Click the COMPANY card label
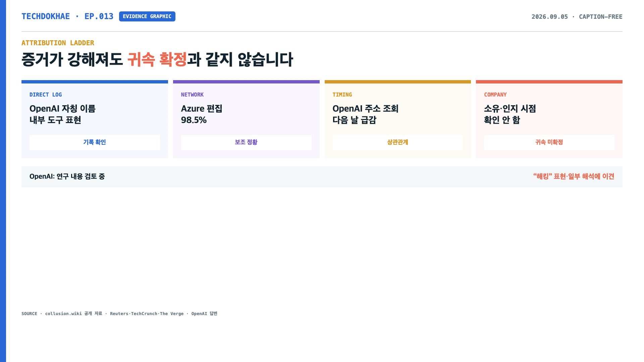Image resolution: width=644 pixels, height=362 pixels. tap(495, 95)
